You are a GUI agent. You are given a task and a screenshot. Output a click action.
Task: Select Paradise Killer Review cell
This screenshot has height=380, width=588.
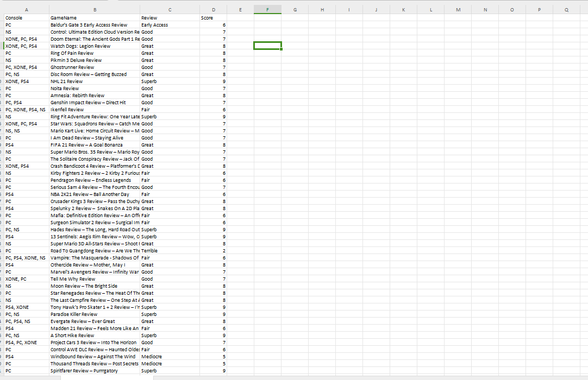95,314
